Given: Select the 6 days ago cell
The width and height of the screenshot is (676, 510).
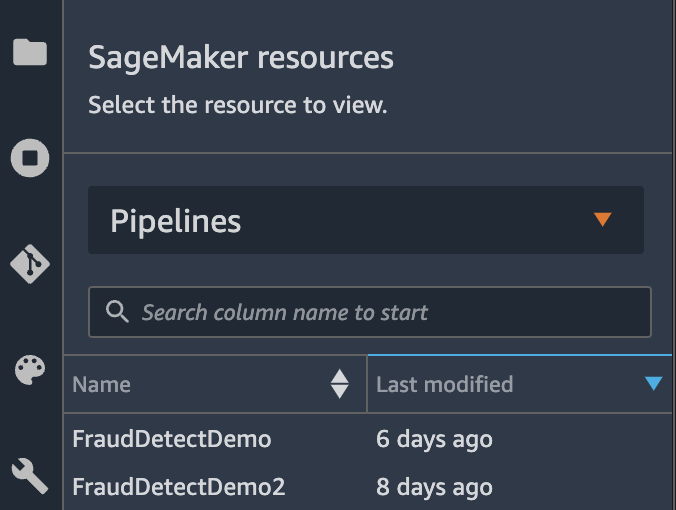Looking at the screenshot, I should click(434, 439).
